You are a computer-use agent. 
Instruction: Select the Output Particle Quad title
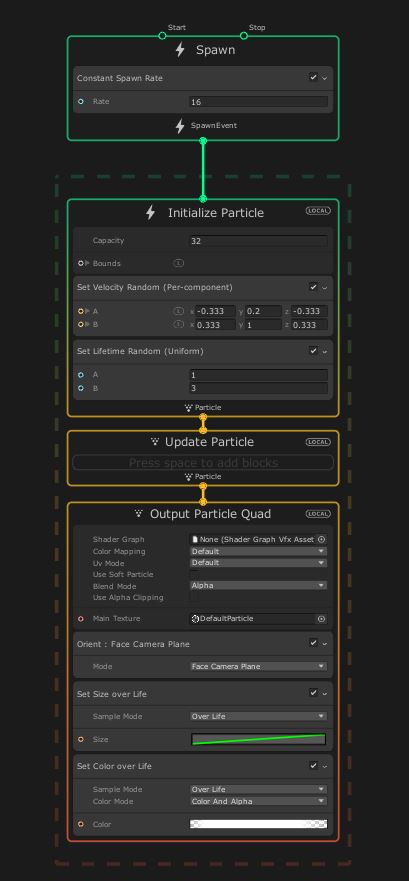(x=210, y=514)
